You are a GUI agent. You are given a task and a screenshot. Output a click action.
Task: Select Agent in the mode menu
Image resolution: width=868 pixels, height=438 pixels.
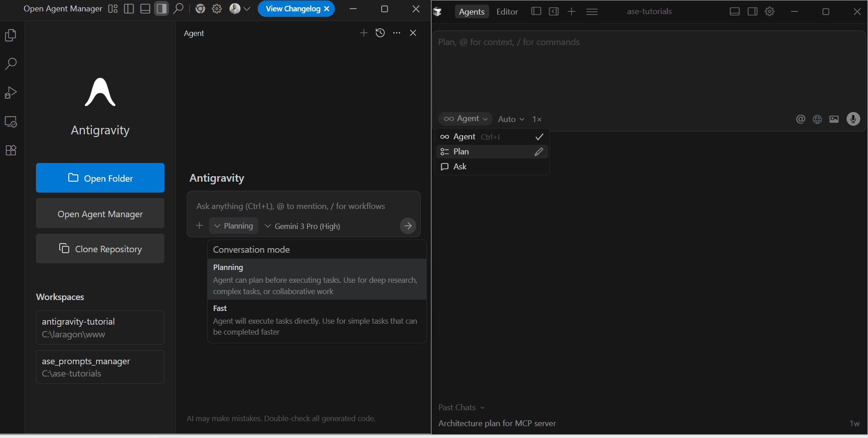(492, 137)
